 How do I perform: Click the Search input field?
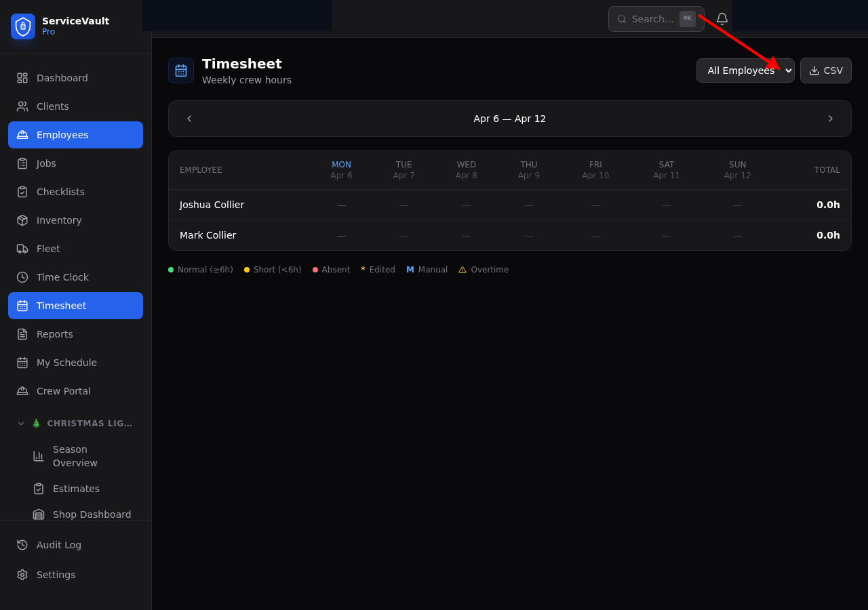[x=651, y=19]
